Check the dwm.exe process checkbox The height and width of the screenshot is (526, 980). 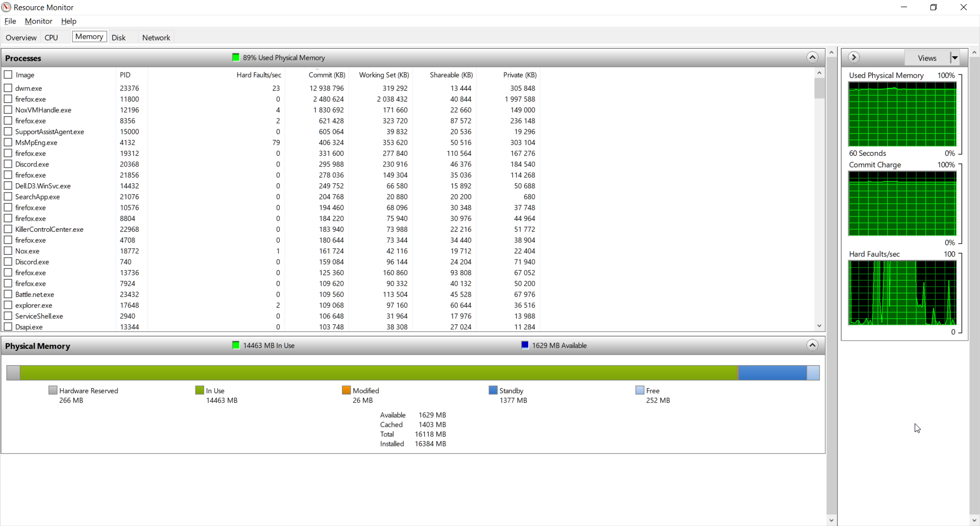(x=8, y=88)
